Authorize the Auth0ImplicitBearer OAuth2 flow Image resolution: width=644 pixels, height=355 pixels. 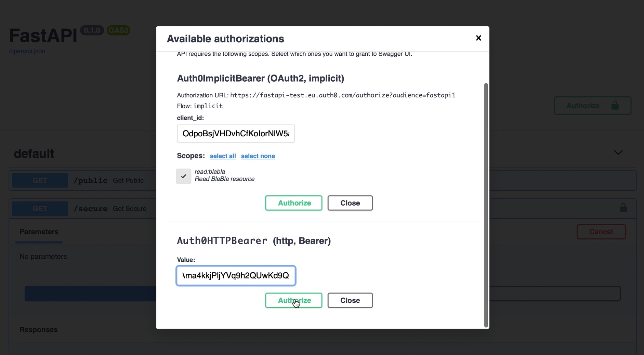294,203
